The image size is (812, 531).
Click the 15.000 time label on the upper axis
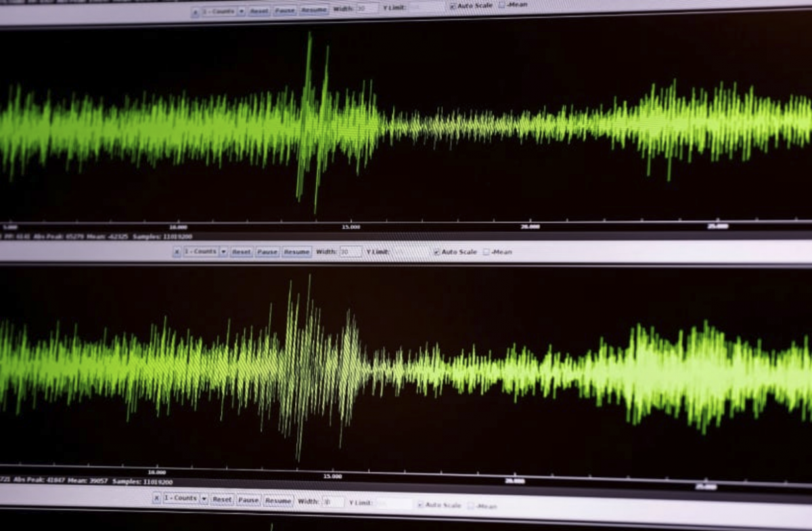coord(351,227)
